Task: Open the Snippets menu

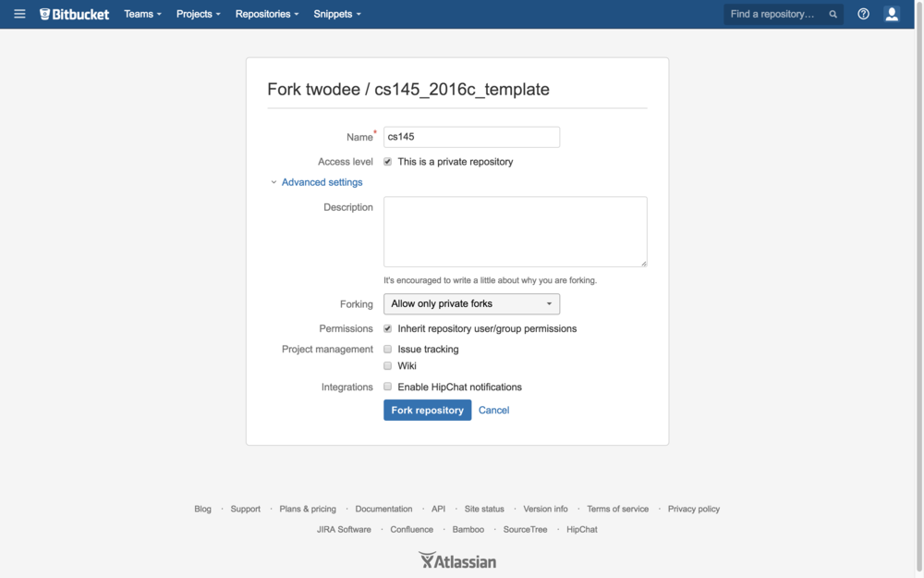Action: click(336, 14)
